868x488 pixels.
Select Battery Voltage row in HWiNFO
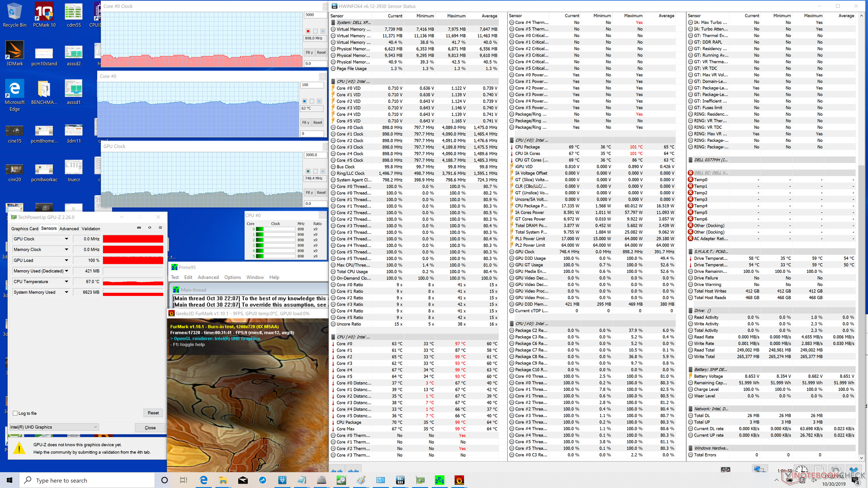point(771,376)
